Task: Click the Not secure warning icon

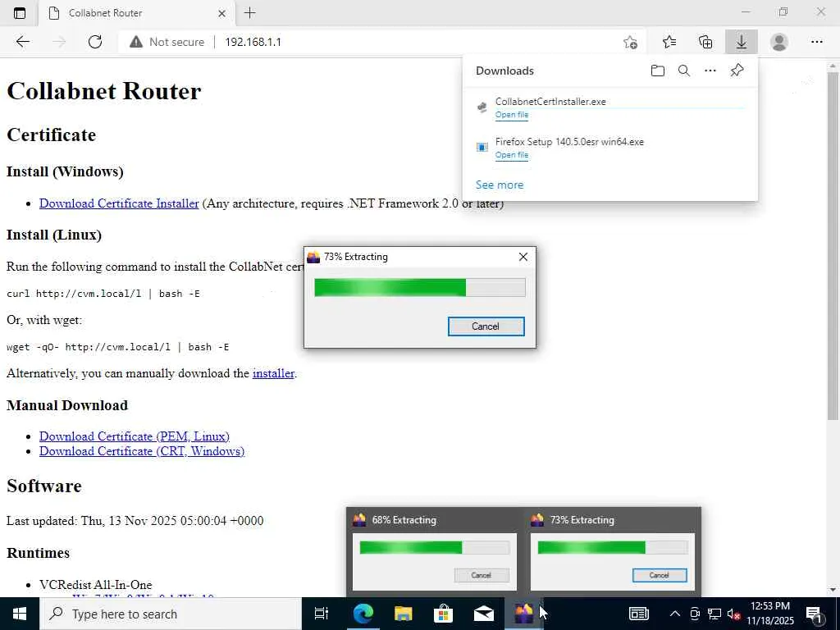Action: point(136,42)
